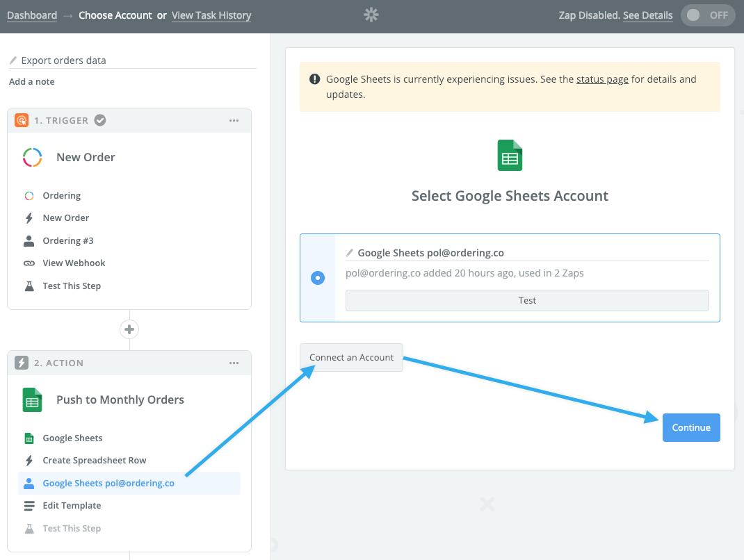
Task: Select the pol@ordering.co account radio button
Action: point(318,278)
